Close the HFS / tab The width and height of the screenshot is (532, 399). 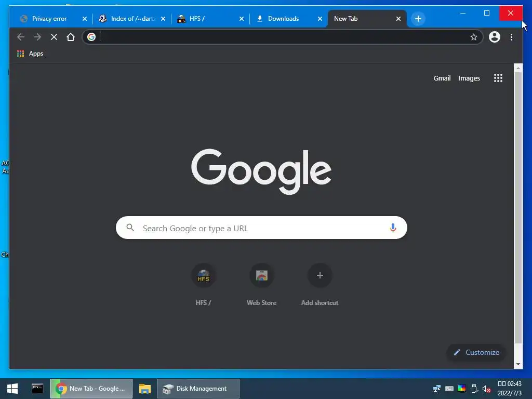tap(242, 19)
